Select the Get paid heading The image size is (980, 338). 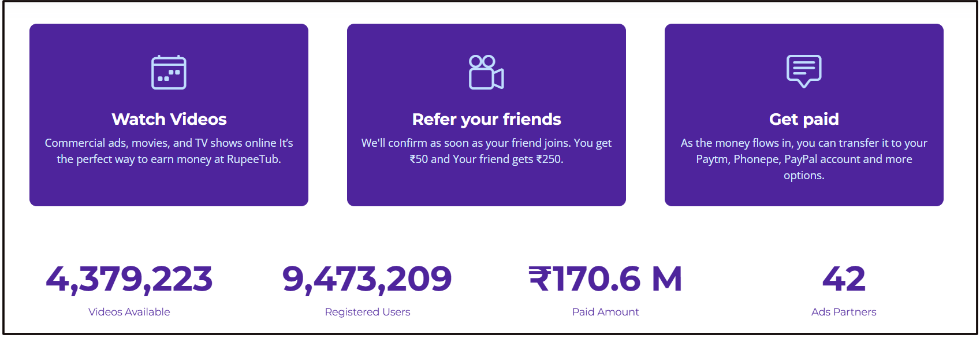tap(804, 120)
